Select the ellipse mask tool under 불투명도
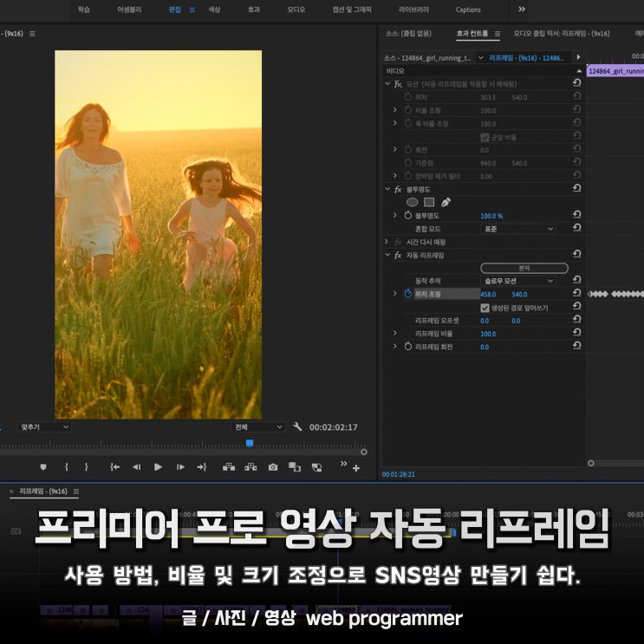The image size is (644, 644). [x=412, y=202]
